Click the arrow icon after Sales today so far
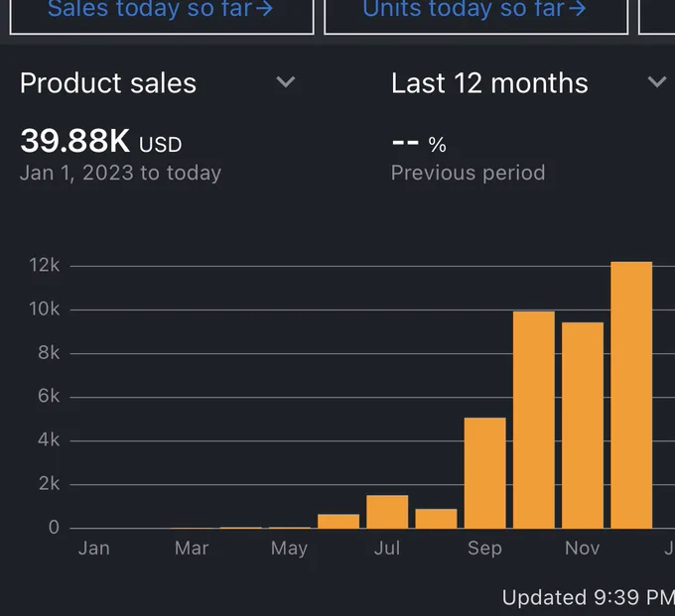Image resolution: width=675 pixels, height=616 pixels. click(264, 9)
